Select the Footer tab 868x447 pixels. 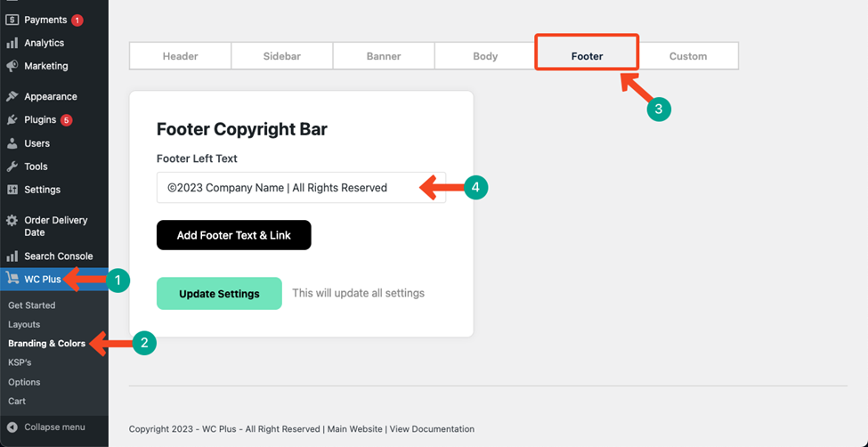(x=587, y=56)
